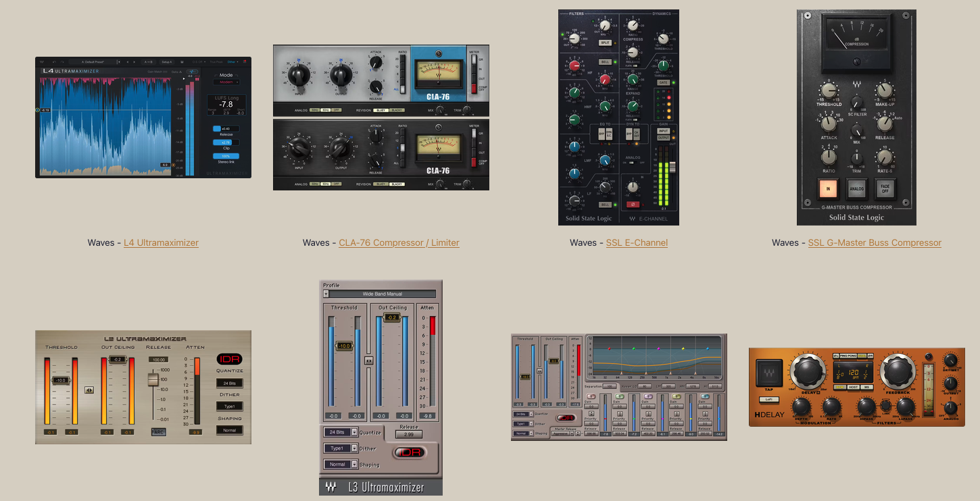Toggle the IN button on G-Master Buss Compressor
980x501 pixels.
coord(828,188)
